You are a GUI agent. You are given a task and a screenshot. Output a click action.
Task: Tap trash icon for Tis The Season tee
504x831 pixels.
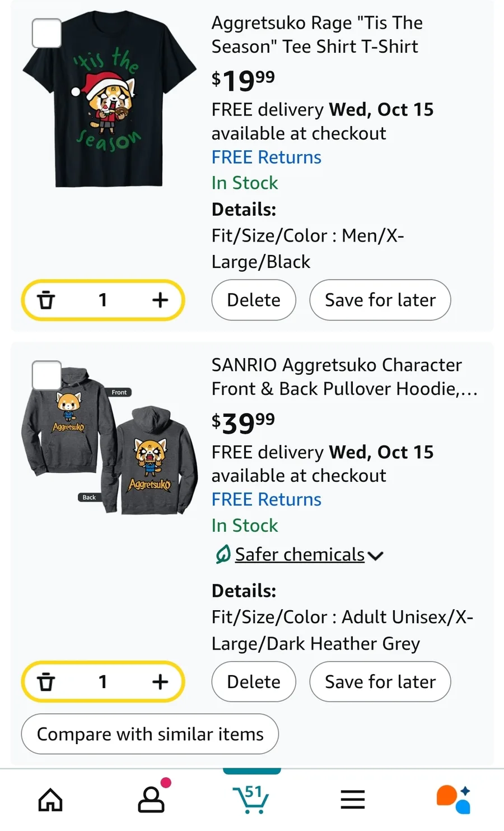pyautogui.click(x=46, y=300)
